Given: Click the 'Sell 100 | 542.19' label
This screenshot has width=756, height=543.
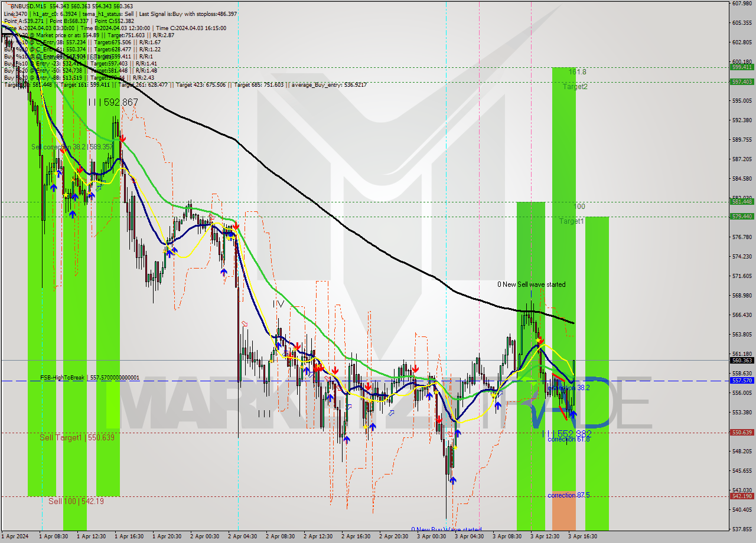Looking at the screenshot, I should point(76,501).
